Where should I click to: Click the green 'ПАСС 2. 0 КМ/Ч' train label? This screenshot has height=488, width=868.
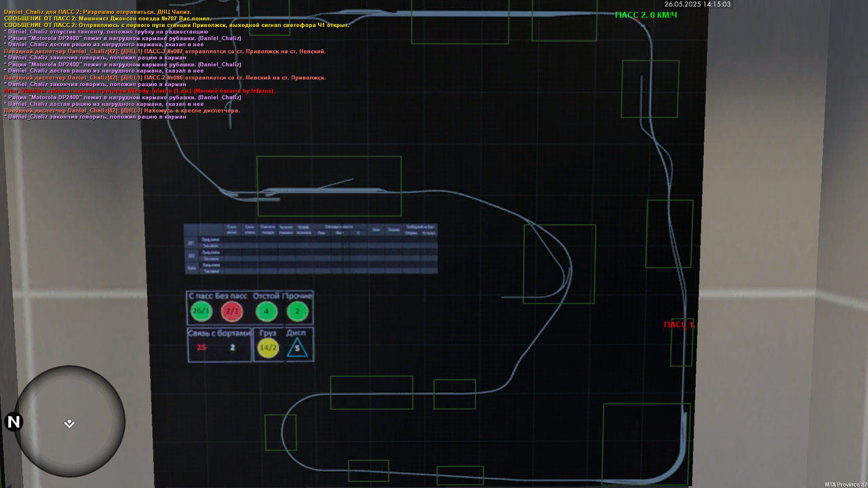(646, 15)
